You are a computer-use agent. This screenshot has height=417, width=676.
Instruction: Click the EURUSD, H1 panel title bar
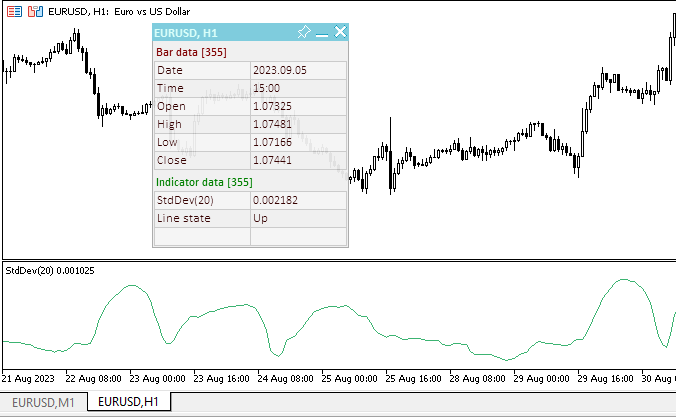250,32
